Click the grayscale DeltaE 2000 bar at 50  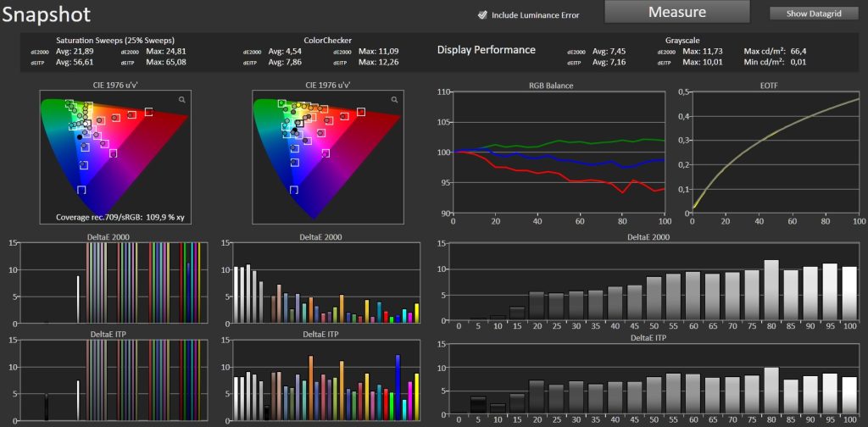click(x=655, y=299)
